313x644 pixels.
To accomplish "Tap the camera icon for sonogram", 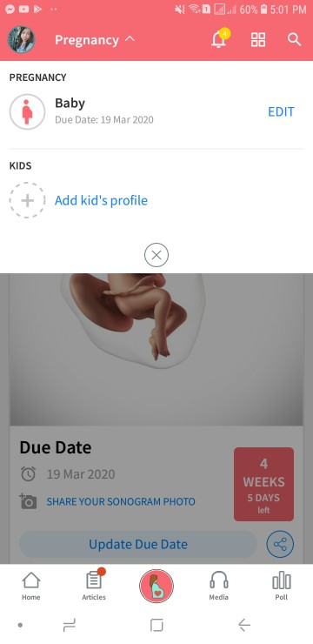I will click(x=28, y=501).
